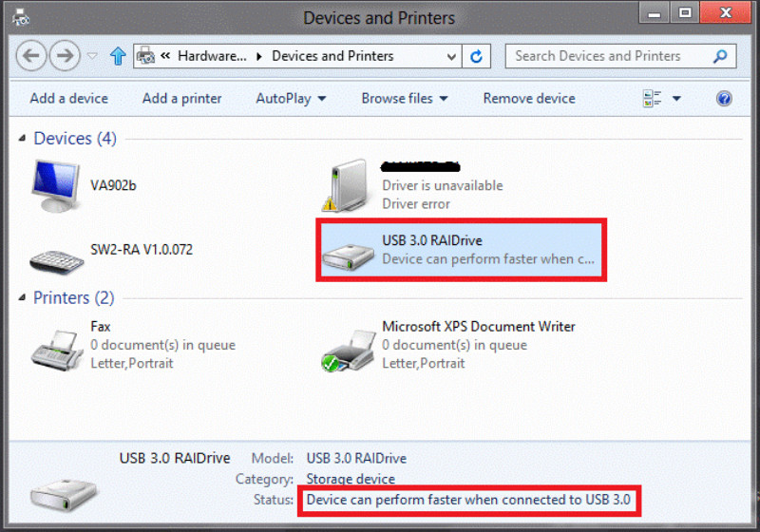
Task: Select the Fax printer label
Action: tap(101, 327)
